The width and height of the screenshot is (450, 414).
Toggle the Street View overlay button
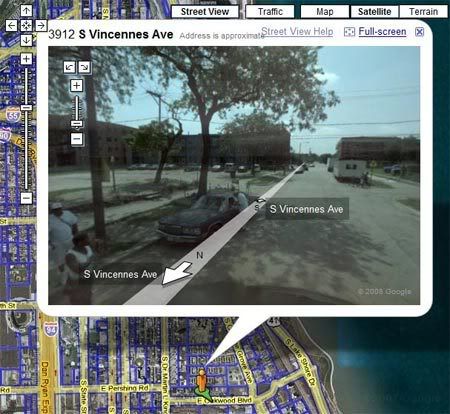tap(205, 12)
